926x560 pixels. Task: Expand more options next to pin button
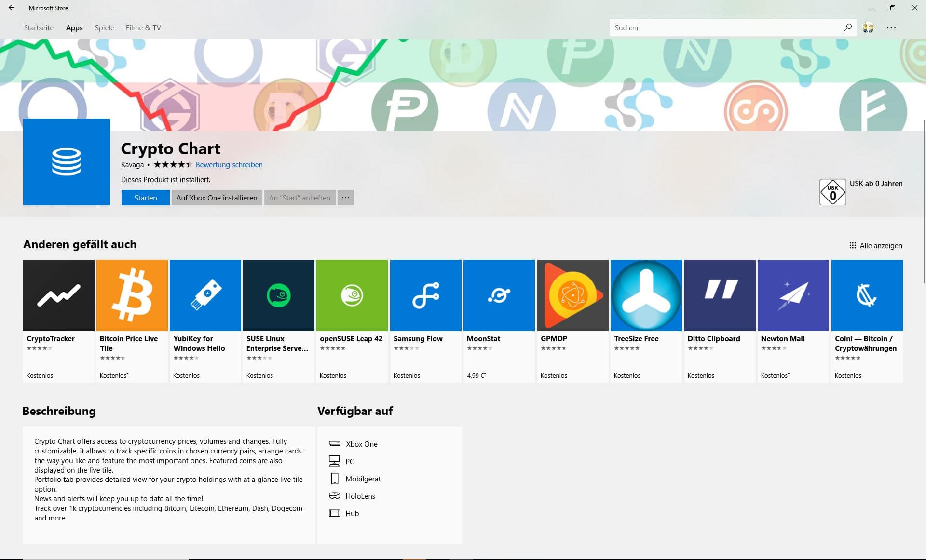[346, 198]
